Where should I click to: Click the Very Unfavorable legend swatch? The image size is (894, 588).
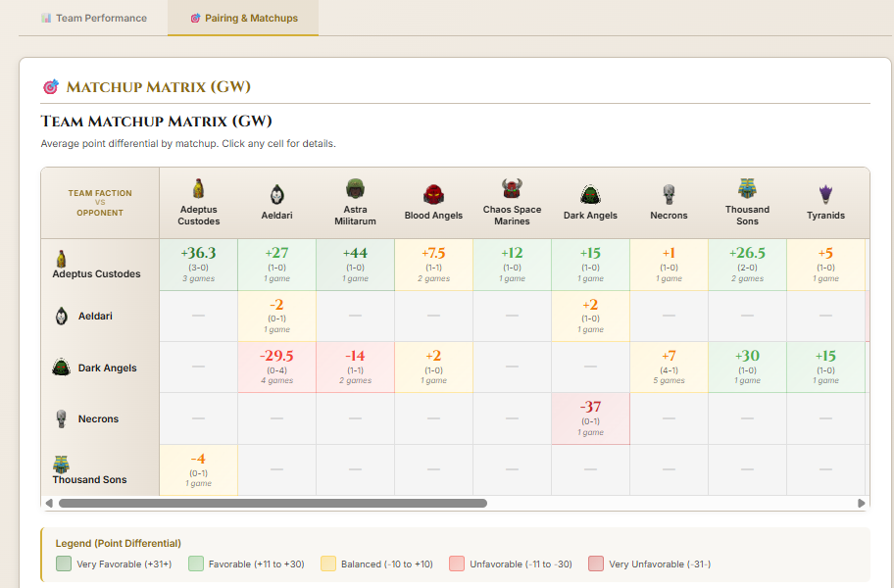(596, 563)
